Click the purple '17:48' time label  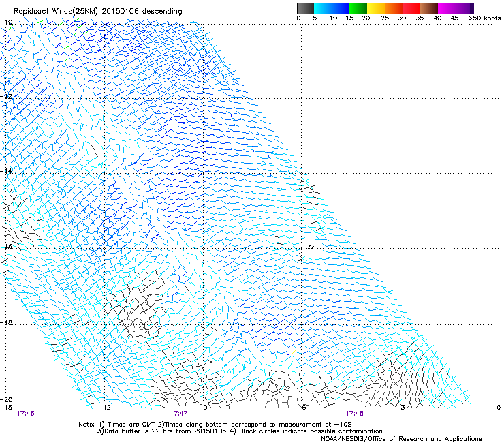355,414
